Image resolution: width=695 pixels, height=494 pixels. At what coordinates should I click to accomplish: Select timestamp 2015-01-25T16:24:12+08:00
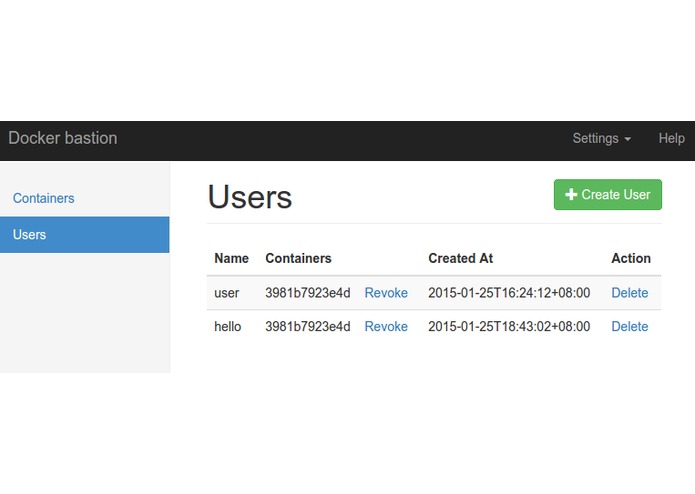tap(509, 293)
